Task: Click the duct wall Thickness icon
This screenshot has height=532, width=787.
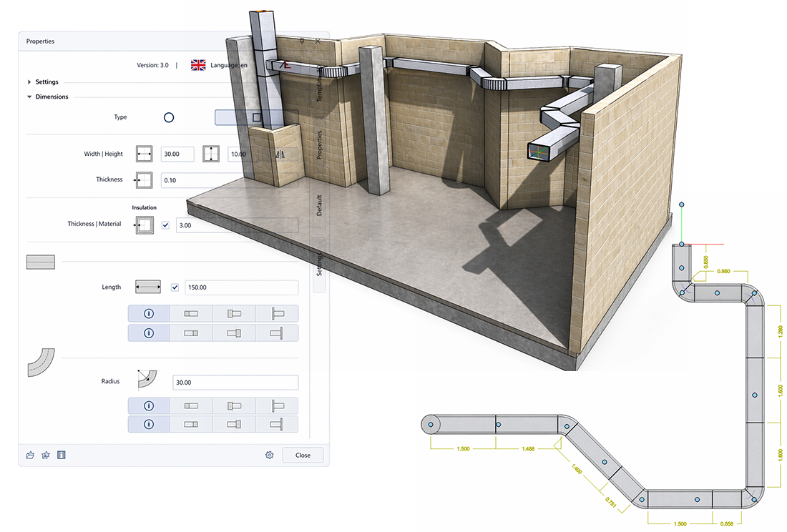Action: [144, 180]
